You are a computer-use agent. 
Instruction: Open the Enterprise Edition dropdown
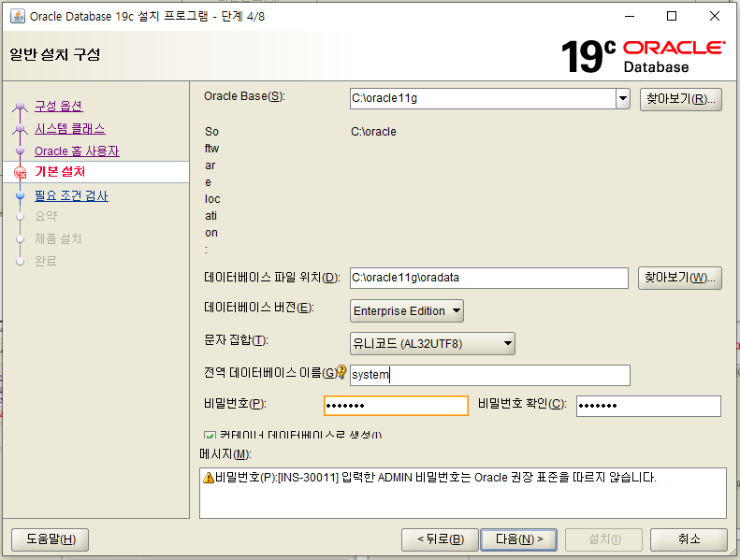pos(407,311)
